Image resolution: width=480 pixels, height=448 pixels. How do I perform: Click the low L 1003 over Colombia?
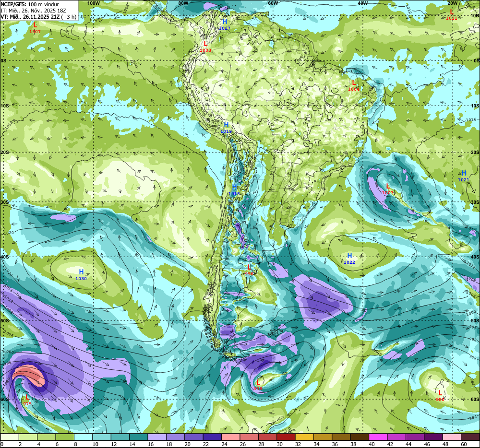point(205,47)
